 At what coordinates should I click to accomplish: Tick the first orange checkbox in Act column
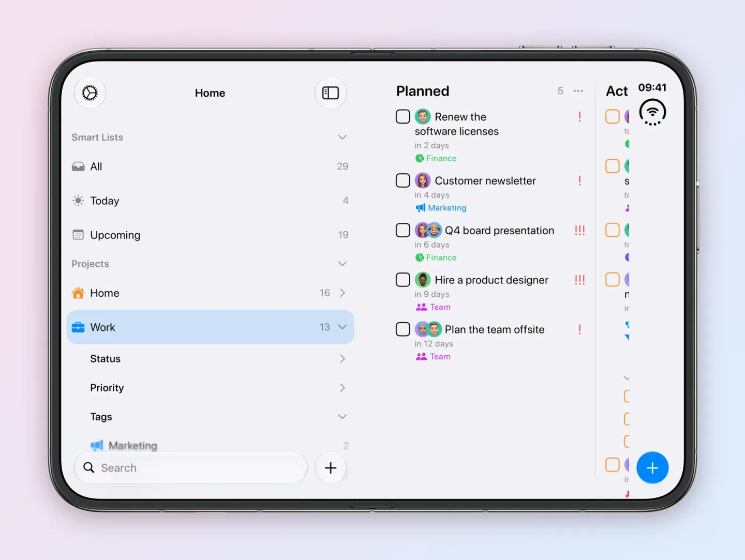click(x=613, y=116)
